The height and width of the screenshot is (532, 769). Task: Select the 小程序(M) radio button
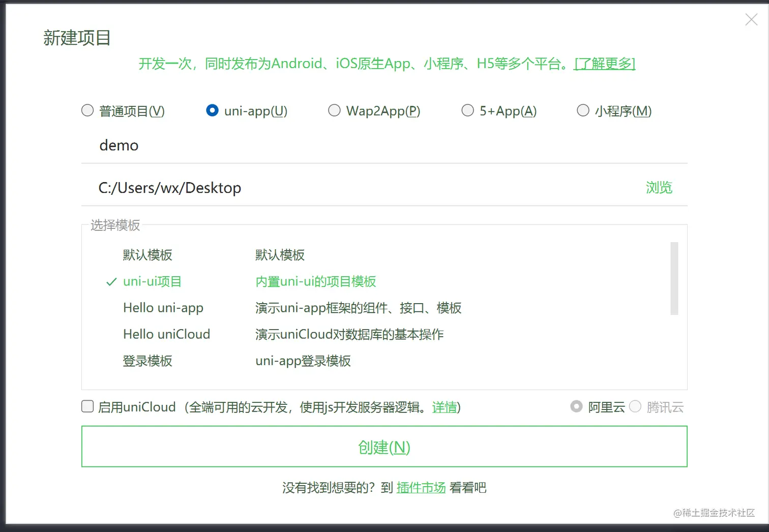coord(583,110)
